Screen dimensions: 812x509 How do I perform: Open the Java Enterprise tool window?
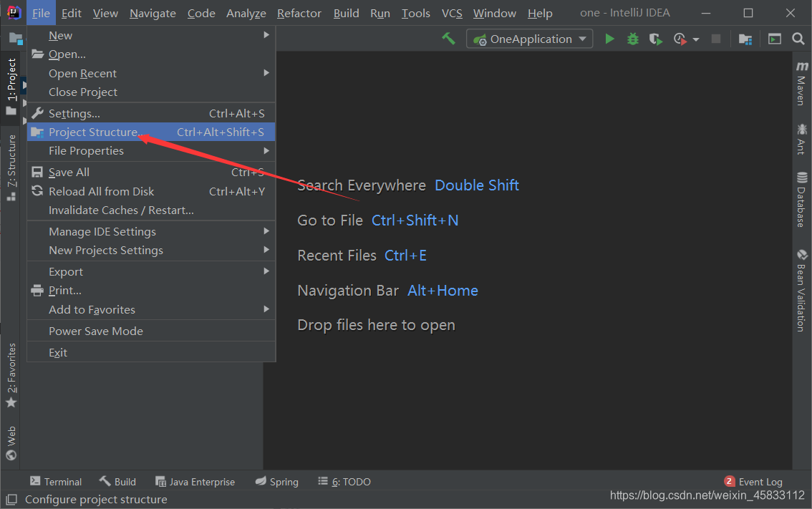pos(195,482)
